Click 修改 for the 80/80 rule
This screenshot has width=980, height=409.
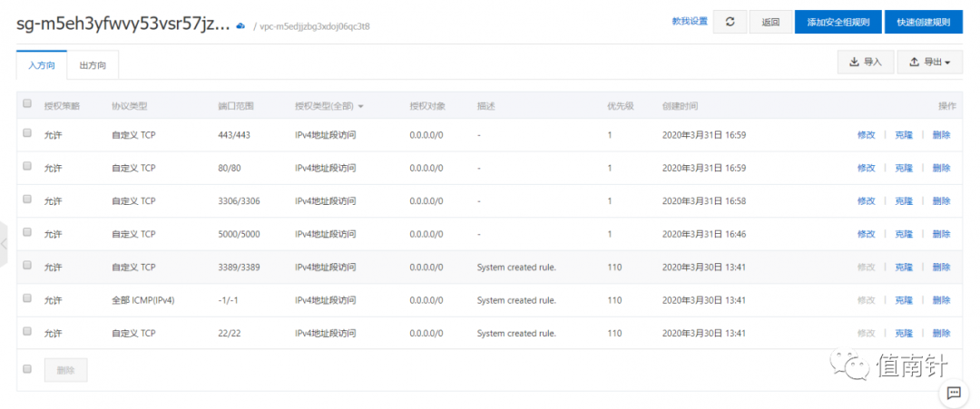[867, 168]
